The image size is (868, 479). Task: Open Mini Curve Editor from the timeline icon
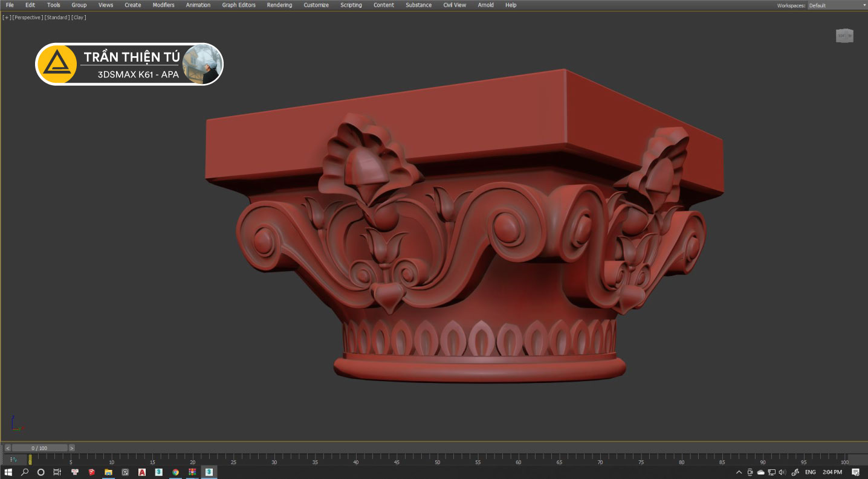pyautogui.click(x=13, y=460)
